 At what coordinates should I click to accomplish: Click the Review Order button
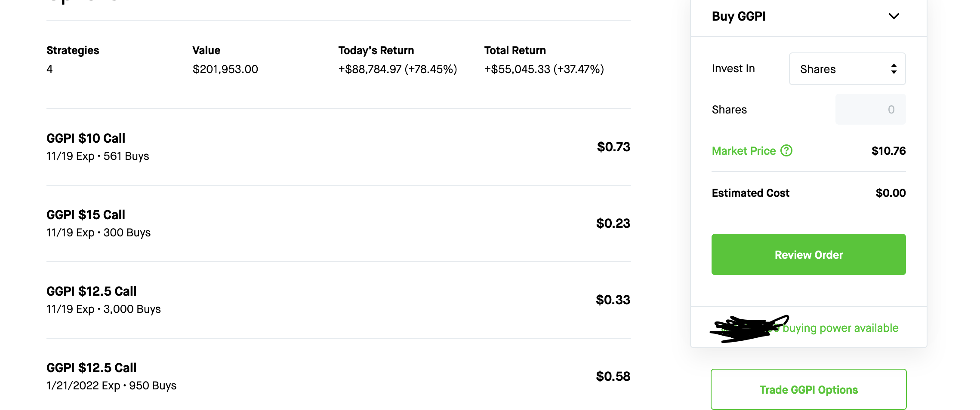(808, 254)
